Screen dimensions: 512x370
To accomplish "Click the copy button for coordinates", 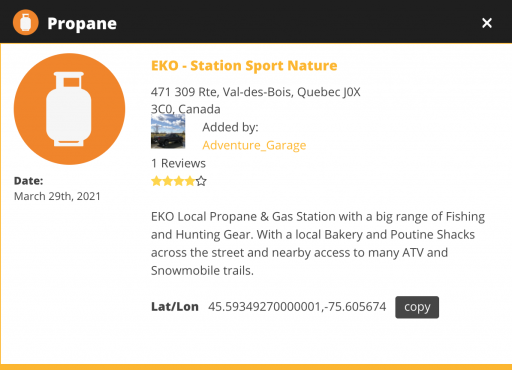I will click(x=417, y=307).
